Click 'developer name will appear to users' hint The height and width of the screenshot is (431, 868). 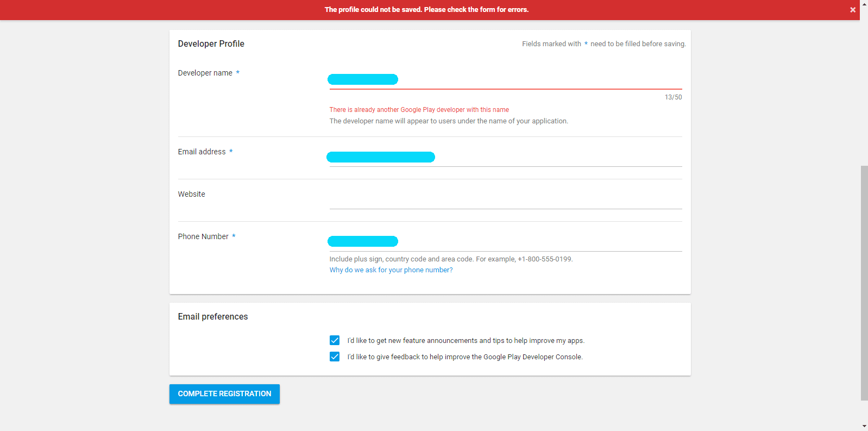coord(449,121)
